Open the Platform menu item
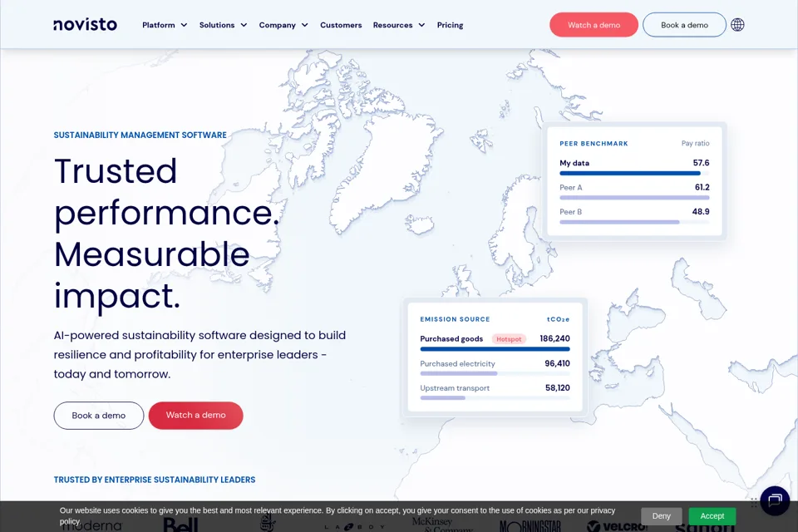Viewport: 798px width, 532px height. coord(158,25)
